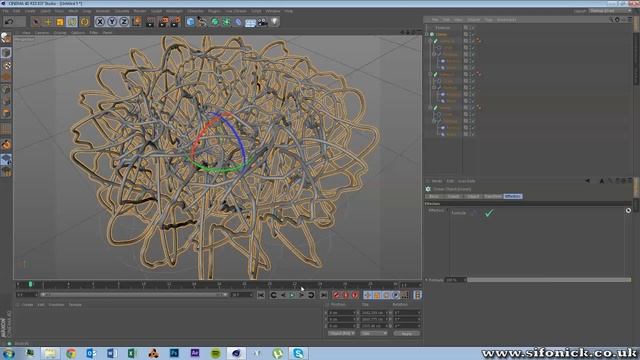Viewport: 640px width, 360px height.
Task: Open Photoshop from Windows taskbar
Action: click(174, 353)
